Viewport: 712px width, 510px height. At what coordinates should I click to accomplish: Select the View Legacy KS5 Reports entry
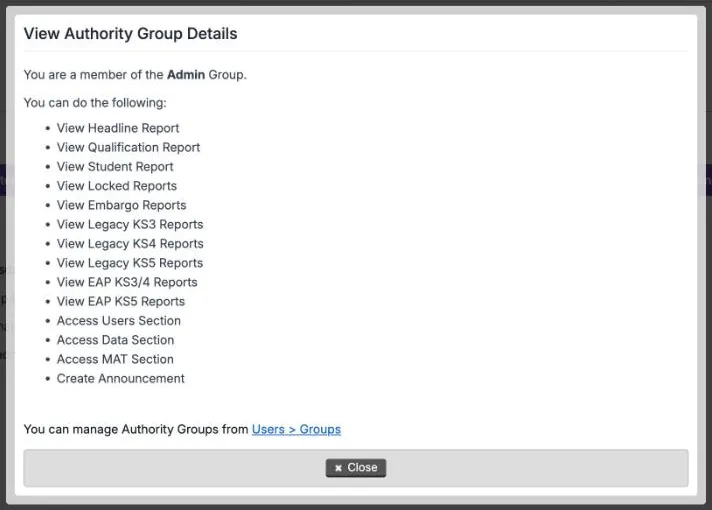(x=130, y=263)
